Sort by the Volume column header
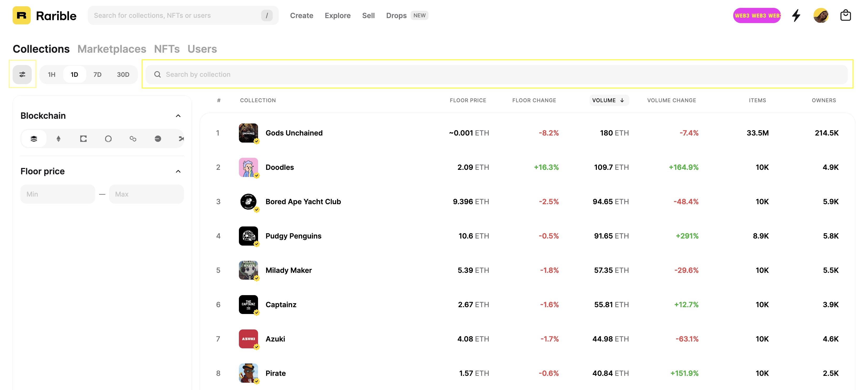The width and height of the screenshot is (868, 390). [x=609, y=100]
